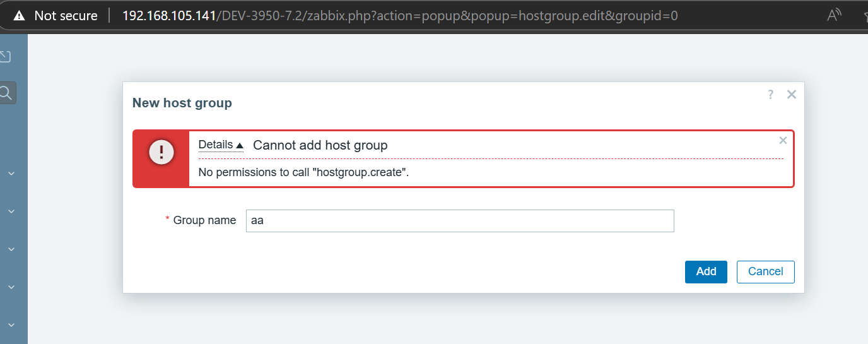This screenshot has height=344, width=868.
Task: Expand the bottom sidebar menu chevron
Action: pos(11,324)
